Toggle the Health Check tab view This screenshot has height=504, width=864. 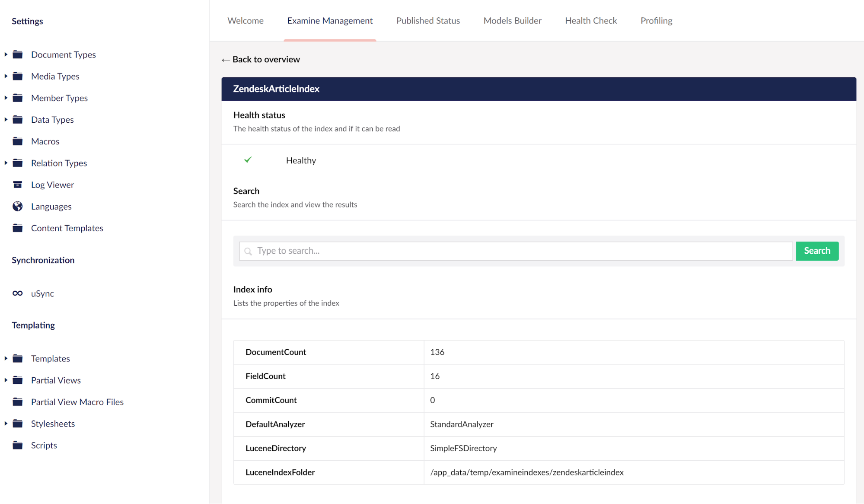[590, 20]
